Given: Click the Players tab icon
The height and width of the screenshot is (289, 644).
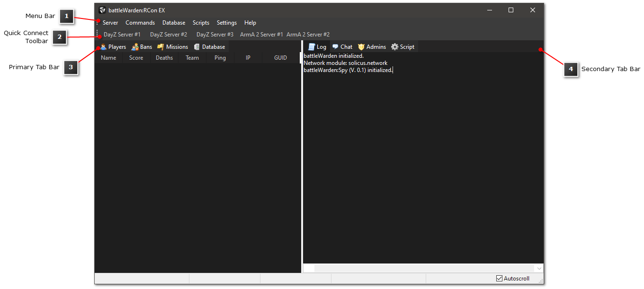Looking at the screenshot, I should point(103,47).
